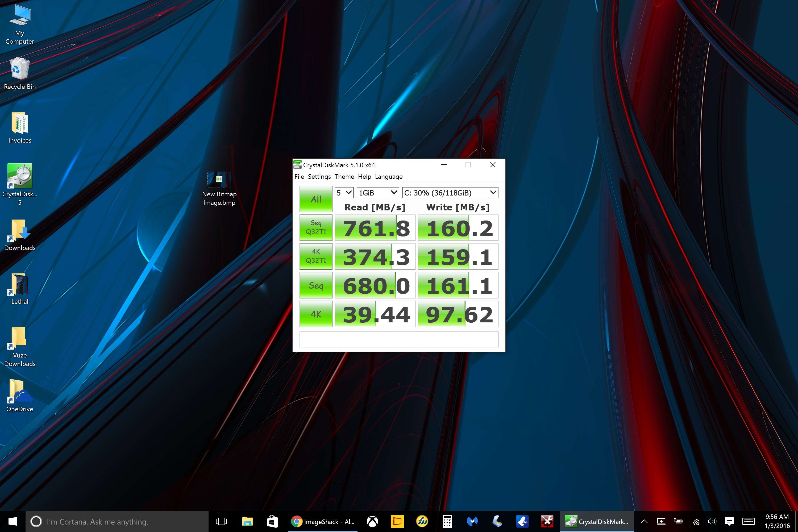Open the Xbox app from the taskbar
The image size is (798, 532).
(372, 521)
